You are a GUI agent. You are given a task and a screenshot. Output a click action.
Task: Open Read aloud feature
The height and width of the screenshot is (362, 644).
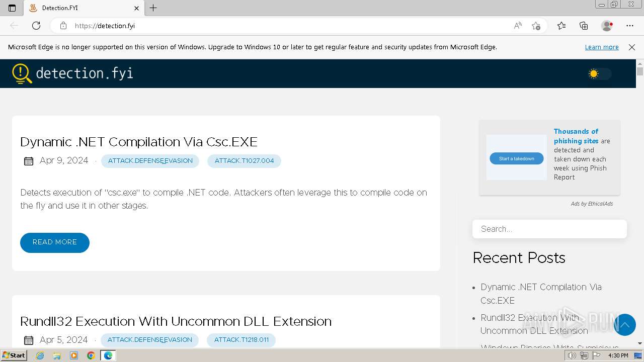(x=518, y=26)
